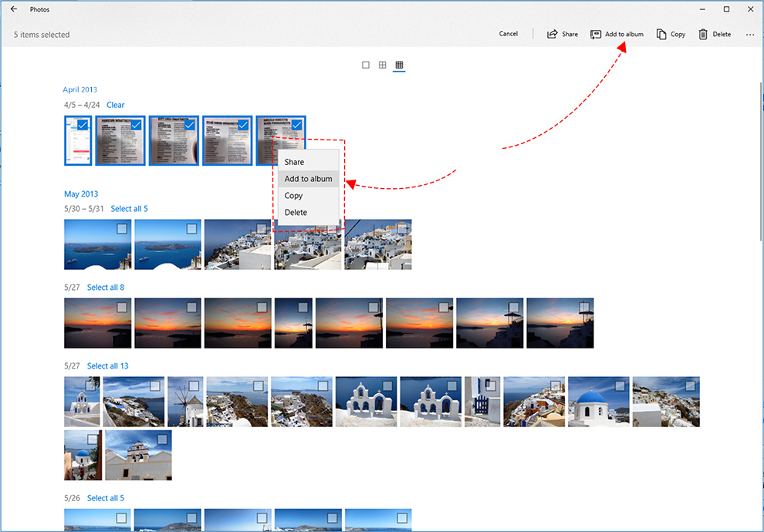Select the small grid view icon
The height and width of the screenshot is (532, 764).
tap(399, 65)
